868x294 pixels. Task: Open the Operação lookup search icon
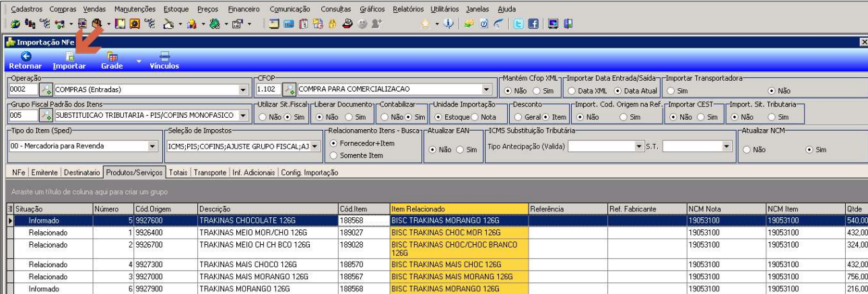[46, 89]
